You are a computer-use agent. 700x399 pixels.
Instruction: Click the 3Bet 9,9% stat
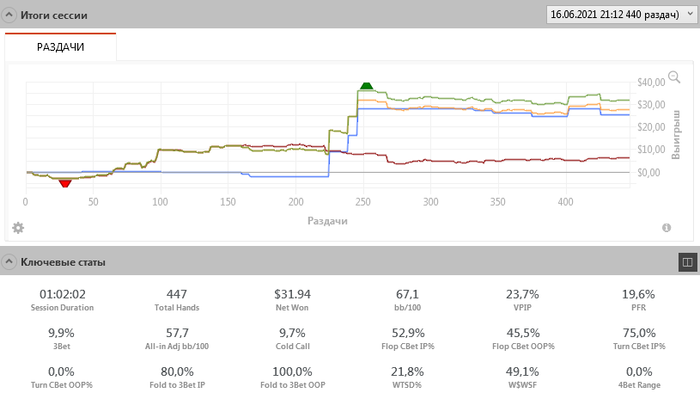[x=62, y=339]
